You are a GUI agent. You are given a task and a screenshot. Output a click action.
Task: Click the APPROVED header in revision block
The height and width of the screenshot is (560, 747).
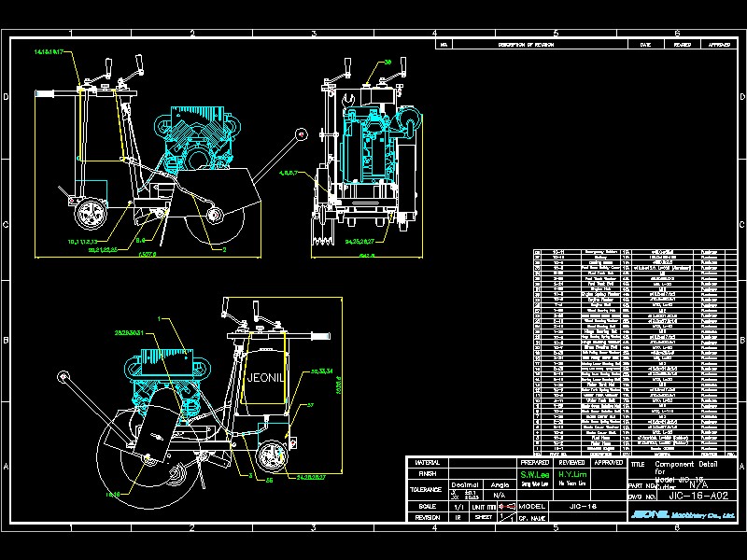(719, 45)
